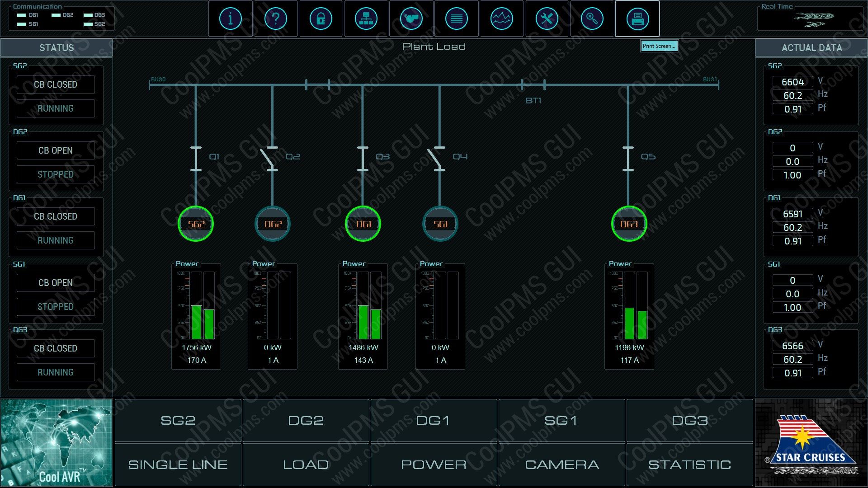The width and height of the screenshot is (868, 488).
Task: Open the DG1 page tab
Action: [x=434, y=420]
